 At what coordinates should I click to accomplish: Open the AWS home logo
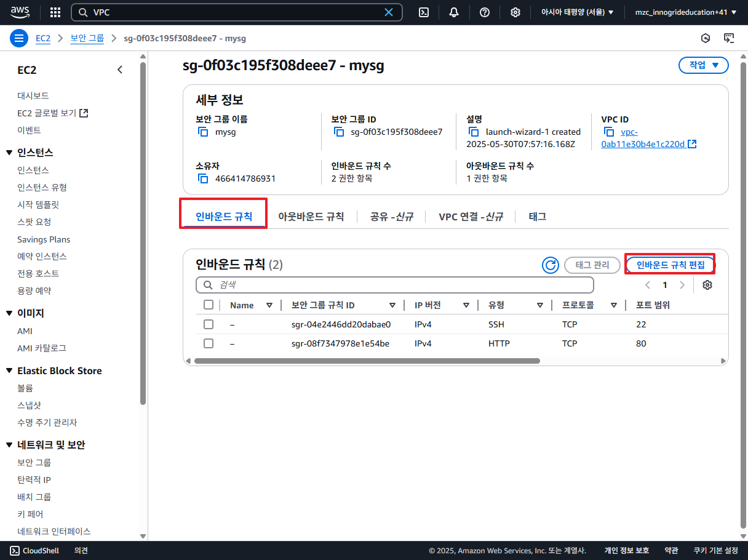pyautogui.click(x=20, y=12)
